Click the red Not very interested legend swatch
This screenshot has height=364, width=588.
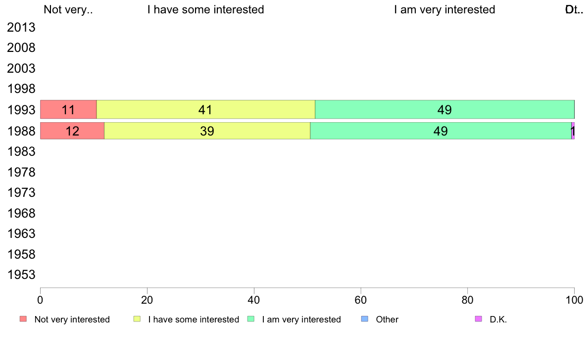click(x=23, y=319)
